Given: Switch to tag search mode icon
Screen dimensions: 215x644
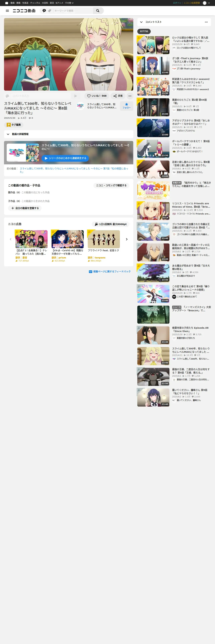Looking at the screenshot, I should tap(50, 11).
